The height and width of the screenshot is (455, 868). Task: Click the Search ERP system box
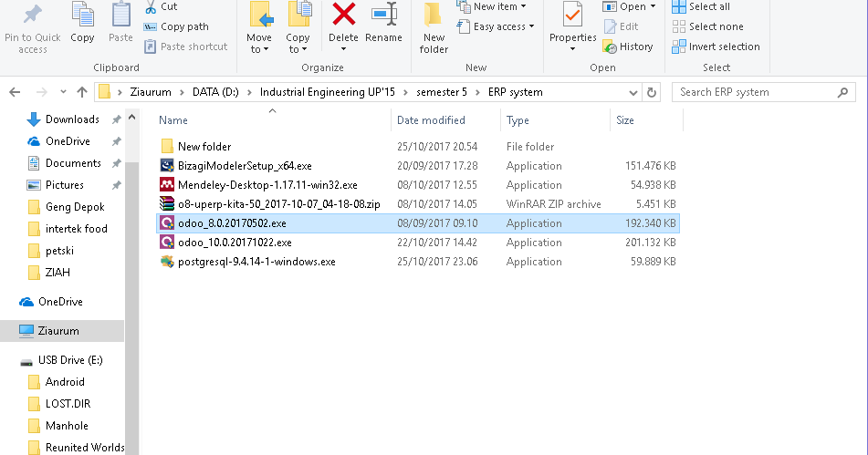763,92
